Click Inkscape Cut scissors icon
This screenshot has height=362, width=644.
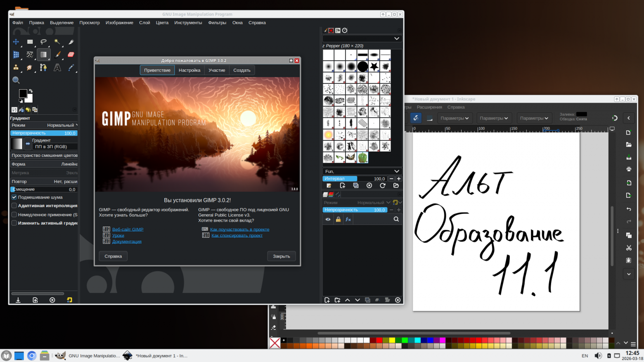(629, 248)
